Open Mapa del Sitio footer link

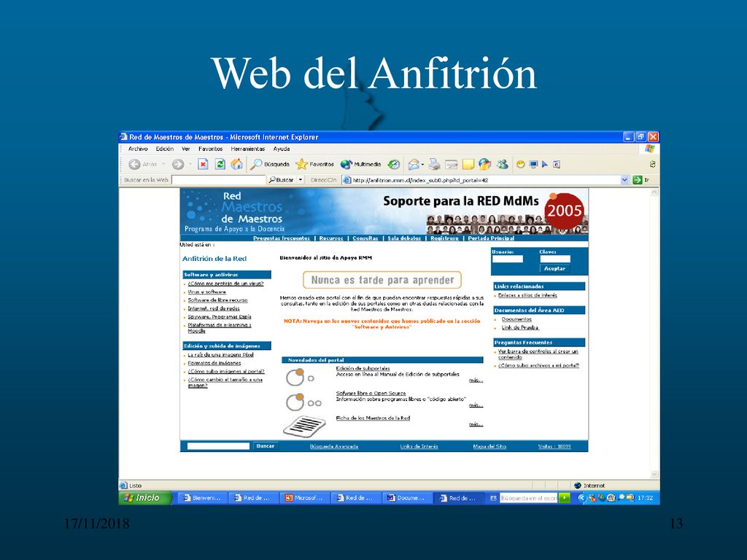point(489,447)
